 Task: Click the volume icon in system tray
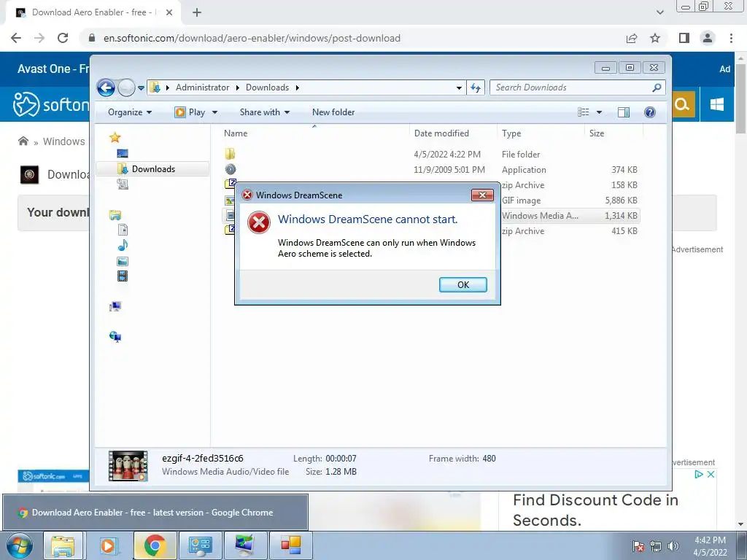tap(673, 546)
